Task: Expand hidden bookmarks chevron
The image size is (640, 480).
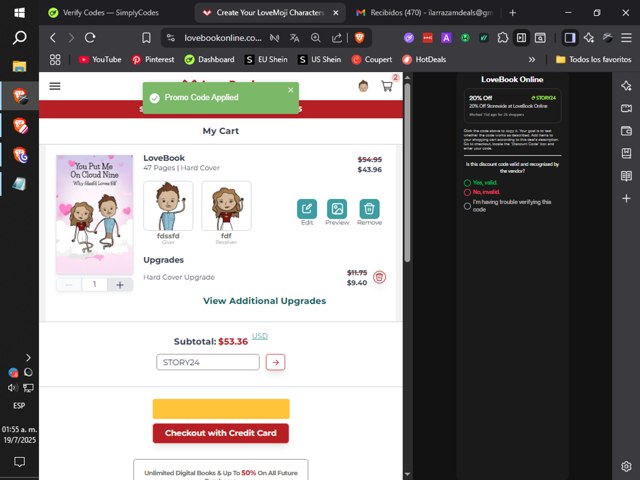Action: point(532,60)
